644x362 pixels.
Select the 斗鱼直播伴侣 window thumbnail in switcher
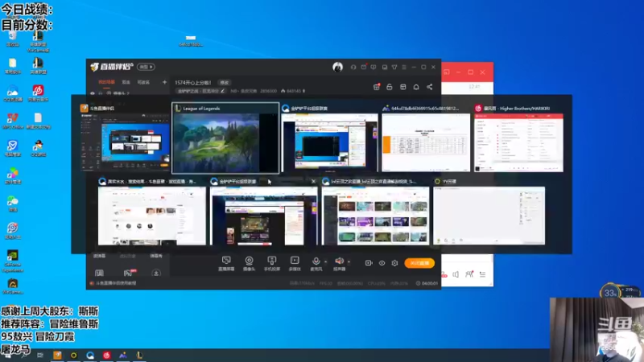pos(124,138)
